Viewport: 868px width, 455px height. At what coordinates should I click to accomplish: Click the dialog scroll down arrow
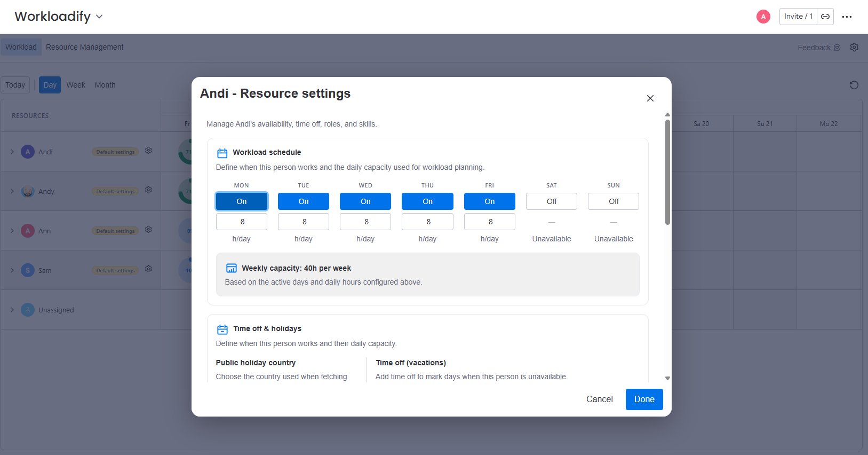tap(667, 378)
